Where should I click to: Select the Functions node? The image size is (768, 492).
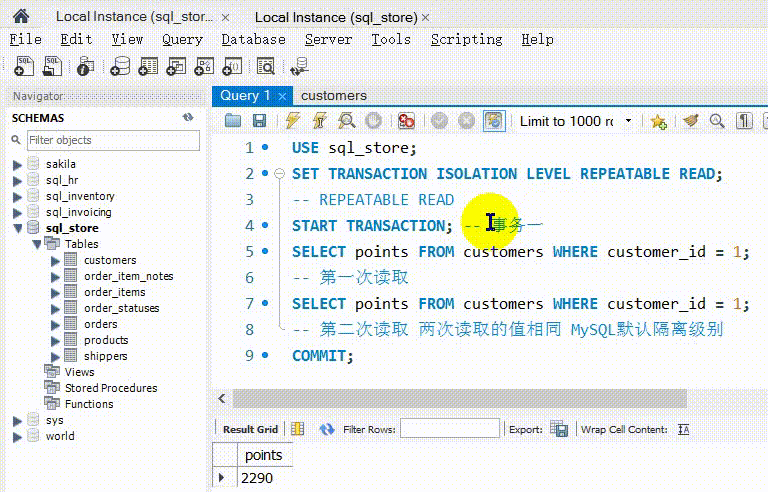pos(89,404)
